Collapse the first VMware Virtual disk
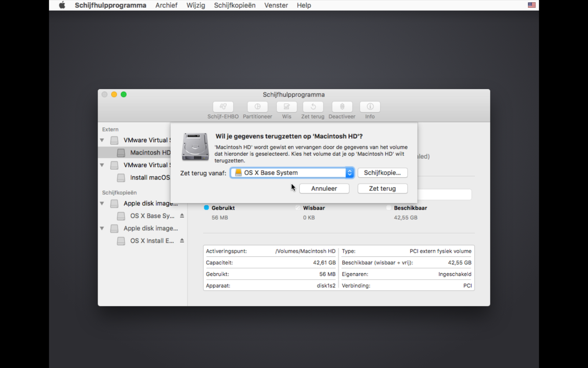Image resolution: width=588 pixels, height=368 pixels. tap(102, 140)
